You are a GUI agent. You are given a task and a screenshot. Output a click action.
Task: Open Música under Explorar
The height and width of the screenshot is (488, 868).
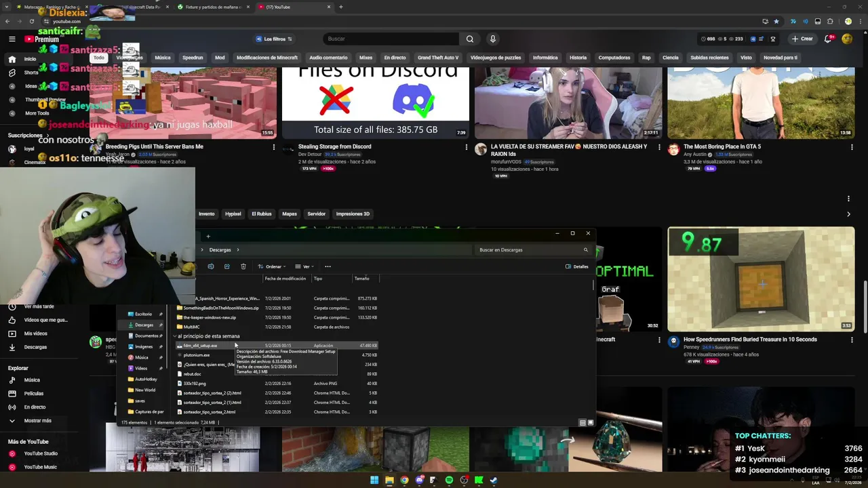pyautogui.click(x=32, y=380)
